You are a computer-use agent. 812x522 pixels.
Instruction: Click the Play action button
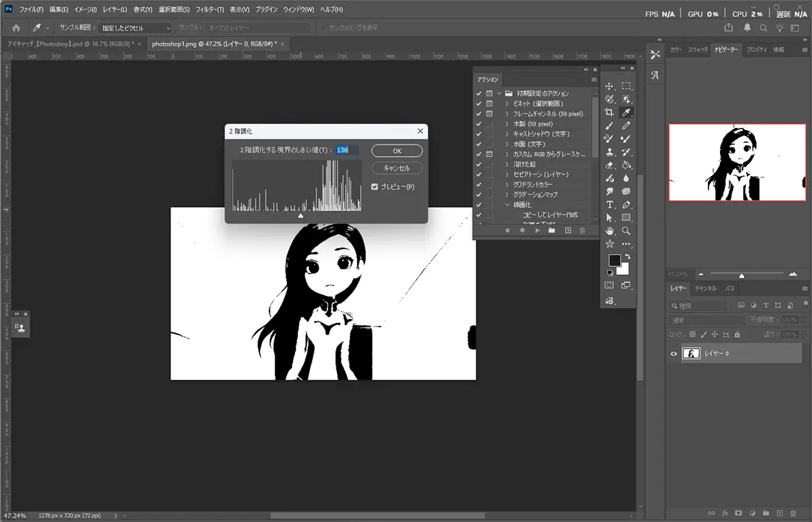(x=537, y=231)
